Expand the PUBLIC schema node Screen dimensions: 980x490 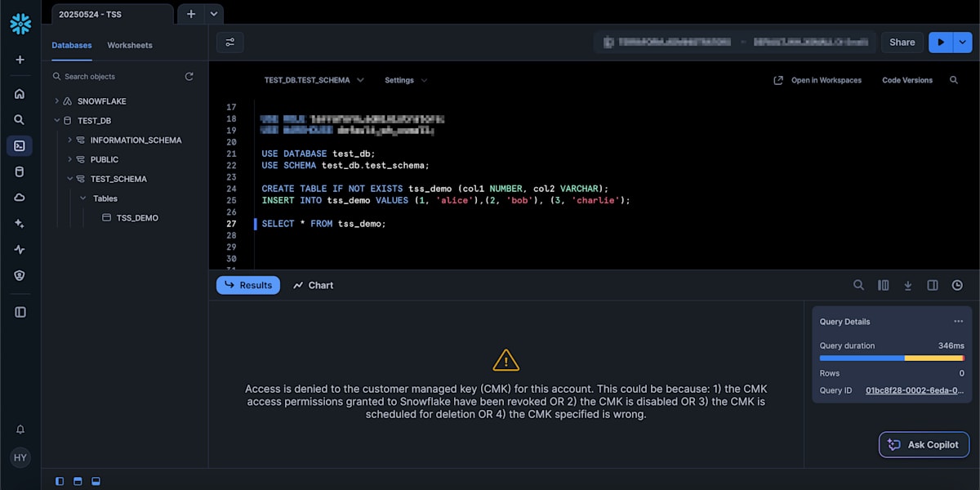click(x=69, y=159)
